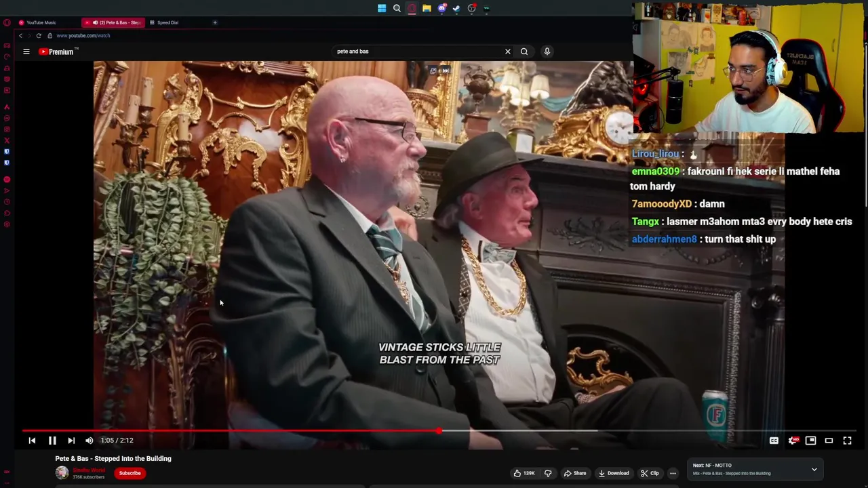Mute the video volume
Image resolution: width=868 pixels, height=488 pixels.
click(90, 441)
